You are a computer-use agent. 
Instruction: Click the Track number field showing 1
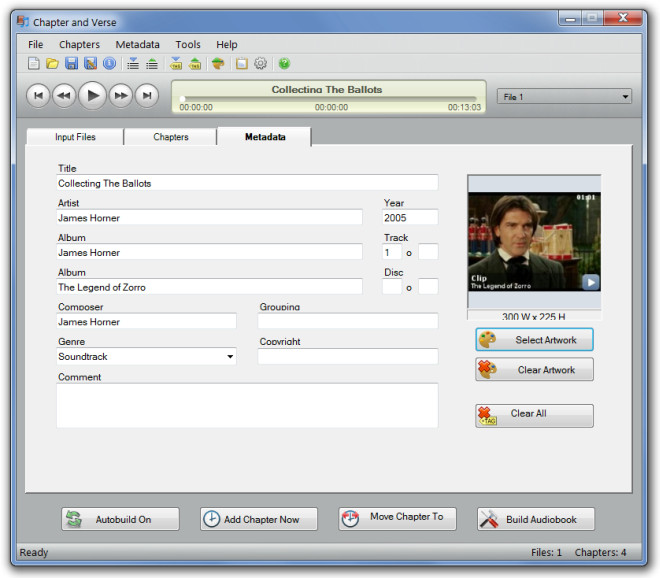(x=392, y=253)
